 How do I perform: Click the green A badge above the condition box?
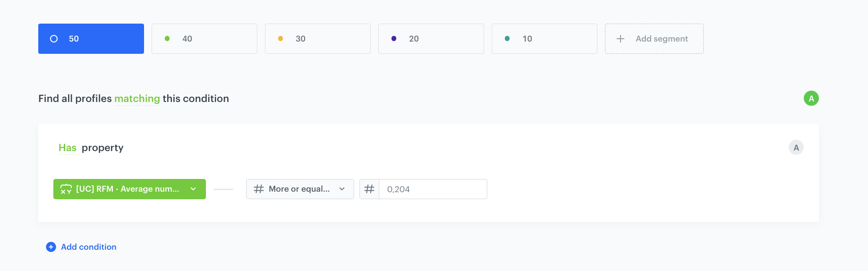(811, 98)
